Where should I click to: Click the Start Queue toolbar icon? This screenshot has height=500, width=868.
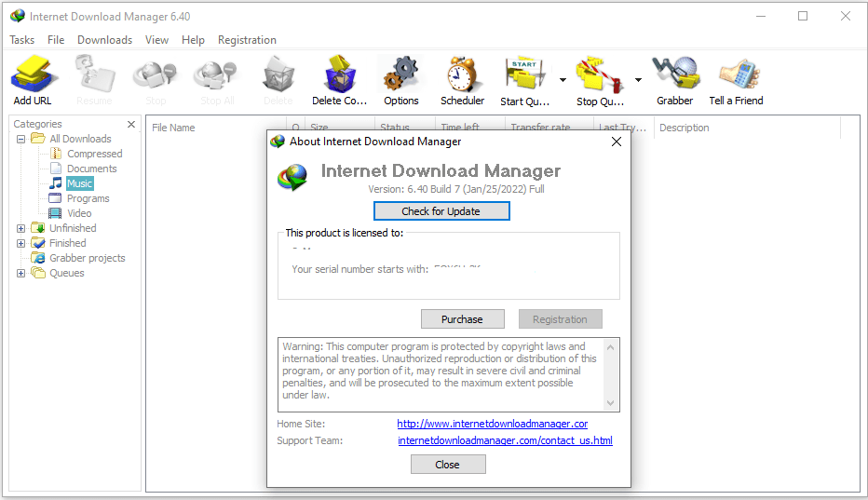[x=524, y=74]
